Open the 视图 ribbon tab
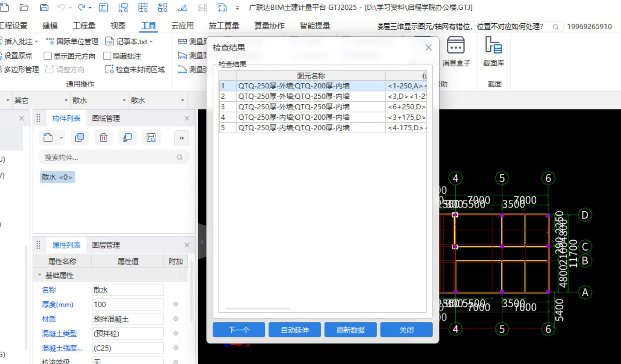The width and height of the screenshot is (621, 364). [x=118, y=26]
